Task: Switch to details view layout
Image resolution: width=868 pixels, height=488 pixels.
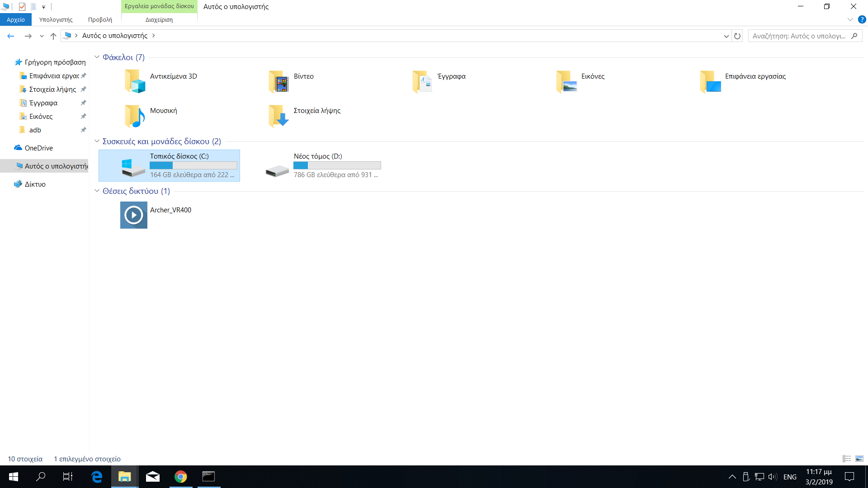Action: (847, 459)
